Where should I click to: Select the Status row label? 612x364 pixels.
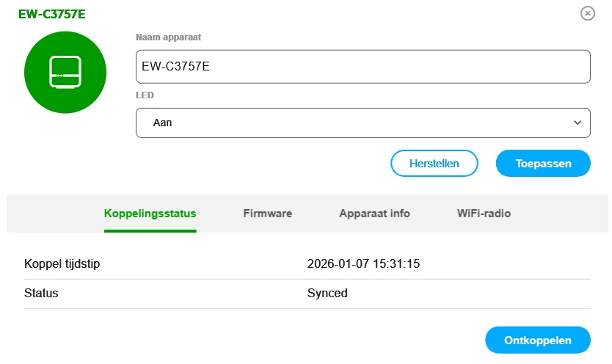pyautogui.click(x=41, y=294)
